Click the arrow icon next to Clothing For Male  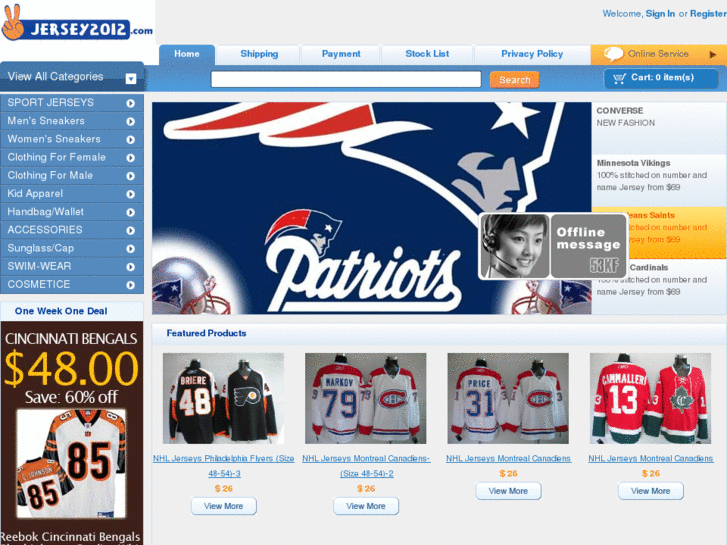[x=131, y=176]
